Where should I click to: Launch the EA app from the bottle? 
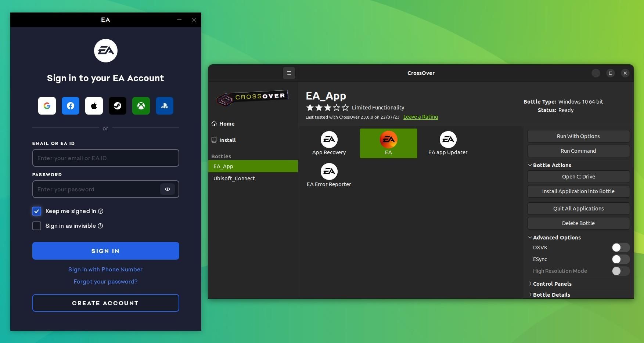388,143
